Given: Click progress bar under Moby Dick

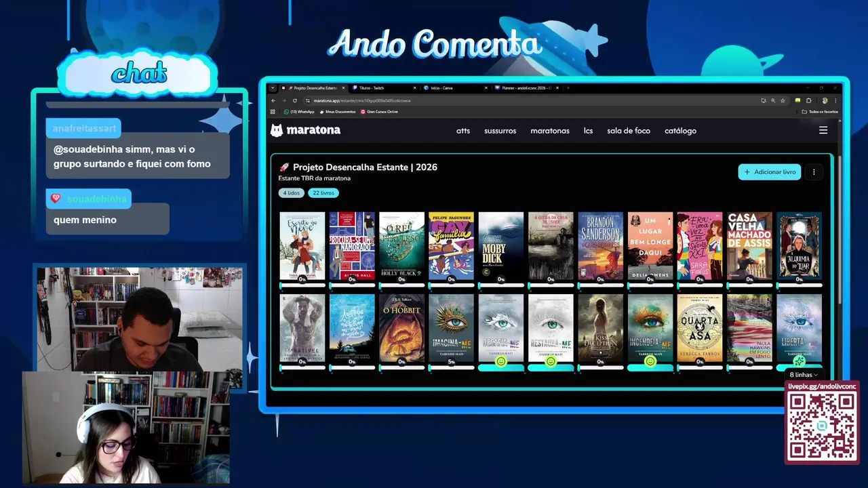Looking at the screenshot, I should [501, 285].
